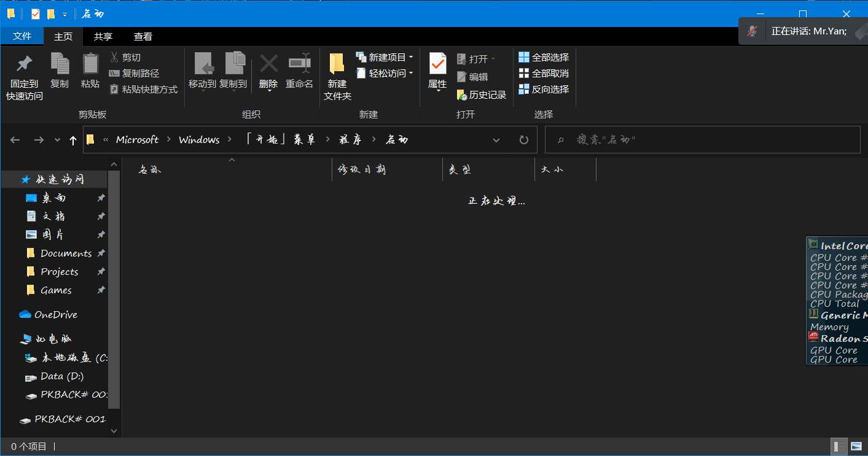Click 程序 breadcrumb segment
Viewport: 868px width, 456px height.
(350, 140)
